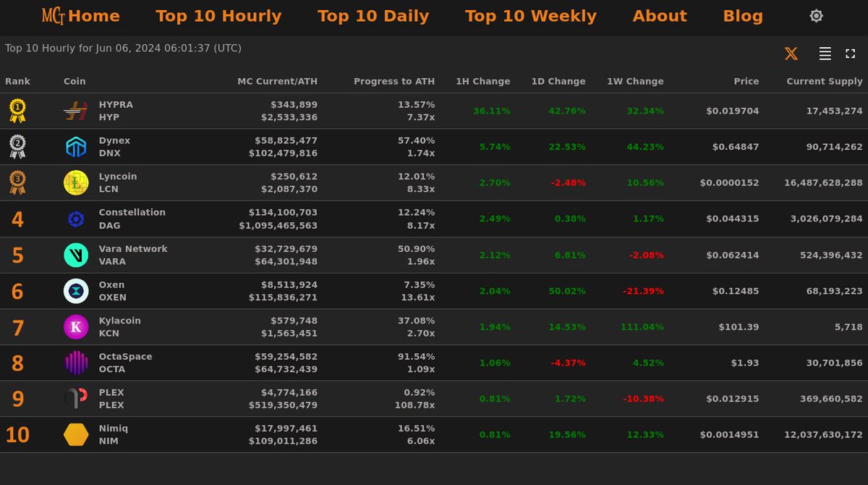Click the Oxen coin logo
This screenshot has width=868, height=485.
tap(76, 291)
